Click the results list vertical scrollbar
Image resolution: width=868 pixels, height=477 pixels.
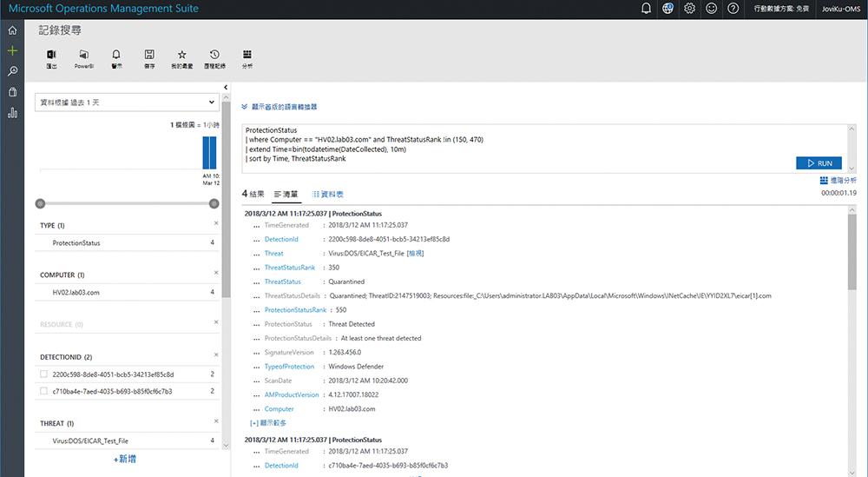(x=852, y=251)
